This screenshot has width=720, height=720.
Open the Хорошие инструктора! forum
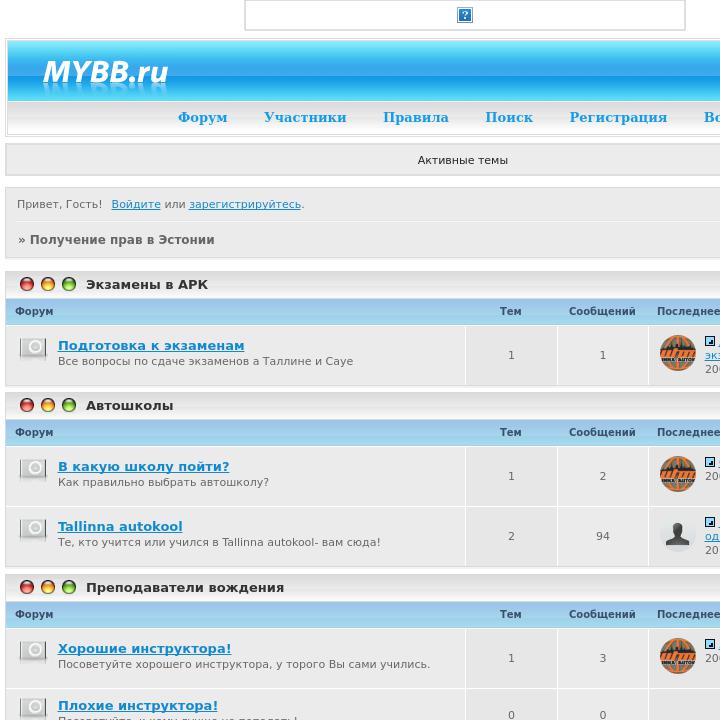tap(144, 648)
